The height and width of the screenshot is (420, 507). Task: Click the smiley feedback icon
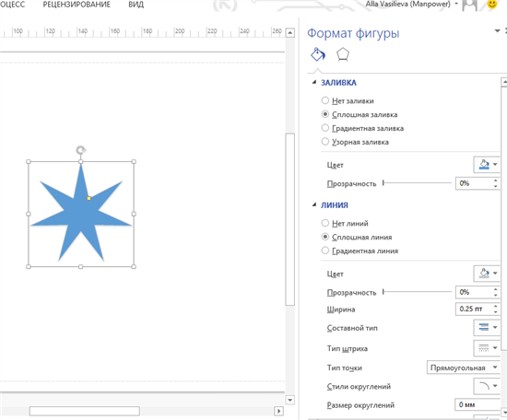point(492,5)
